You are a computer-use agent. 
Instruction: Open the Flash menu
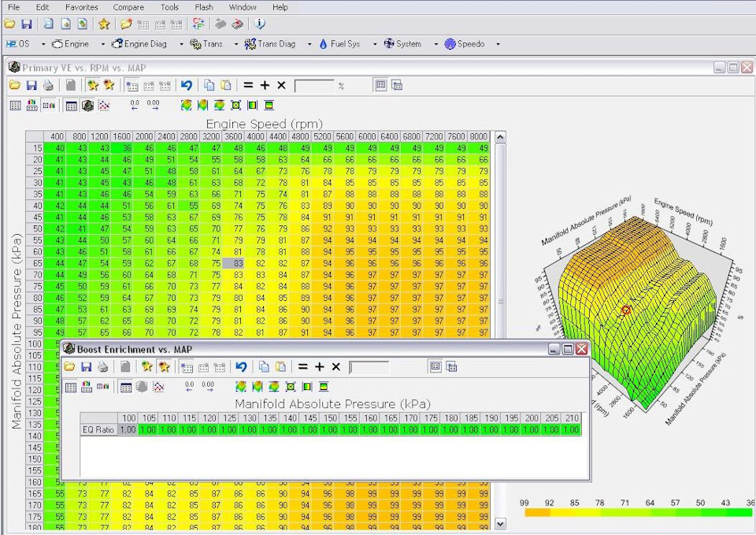click(x=204, y=7)
